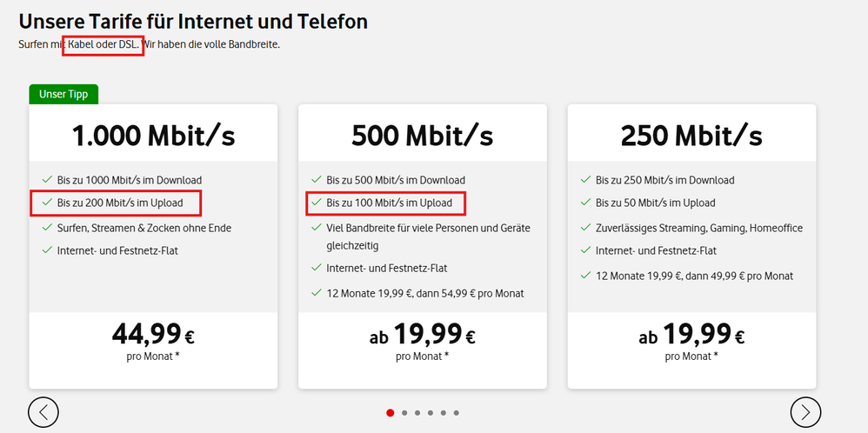Jump to the second carousel dot
868x433 pixels.
pyautogui.click(x=406, y=413)
